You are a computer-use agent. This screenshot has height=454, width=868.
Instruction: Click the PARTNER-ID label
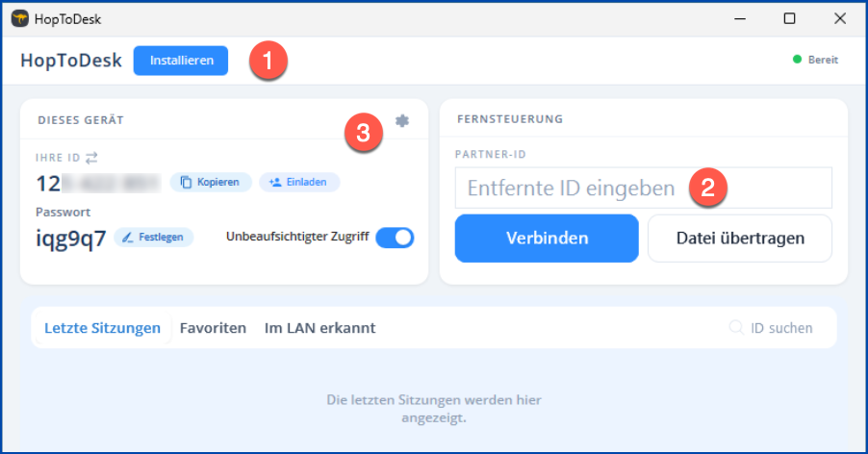pos(491,154)
